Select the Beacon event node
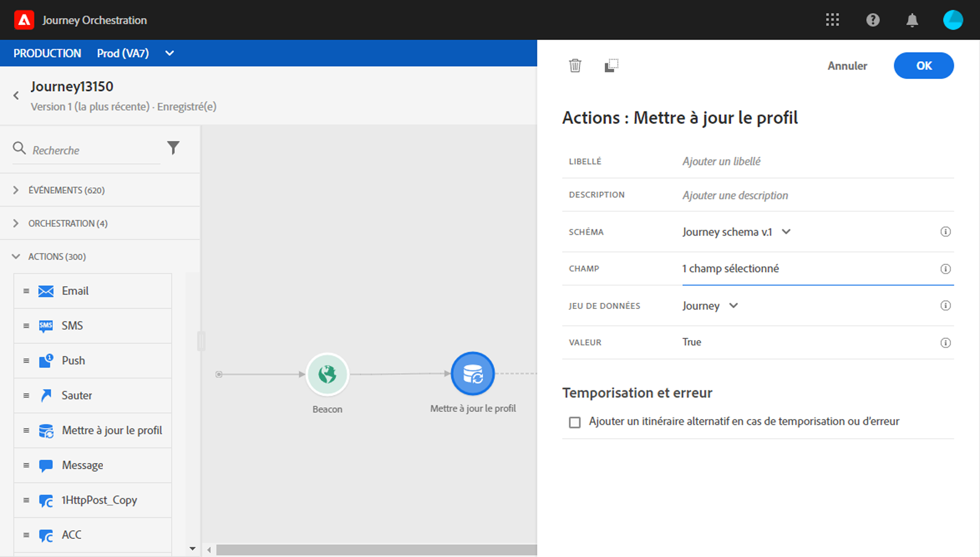The image size is (980, 557). point(327,374)
